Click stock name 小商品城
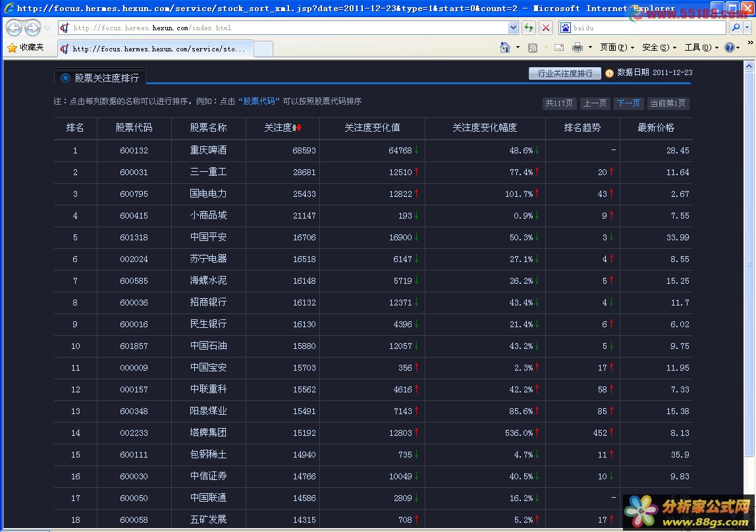The width and height of the screenshot is (756, 532). tap(208, 215)
